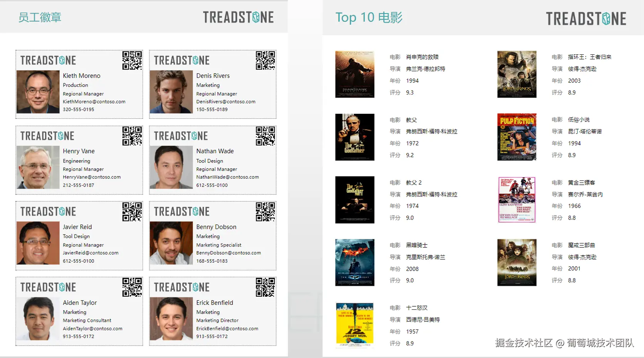Select Henry Vane's portrait photo
This screenshot has width=644, height=358.
pos(38,167)
